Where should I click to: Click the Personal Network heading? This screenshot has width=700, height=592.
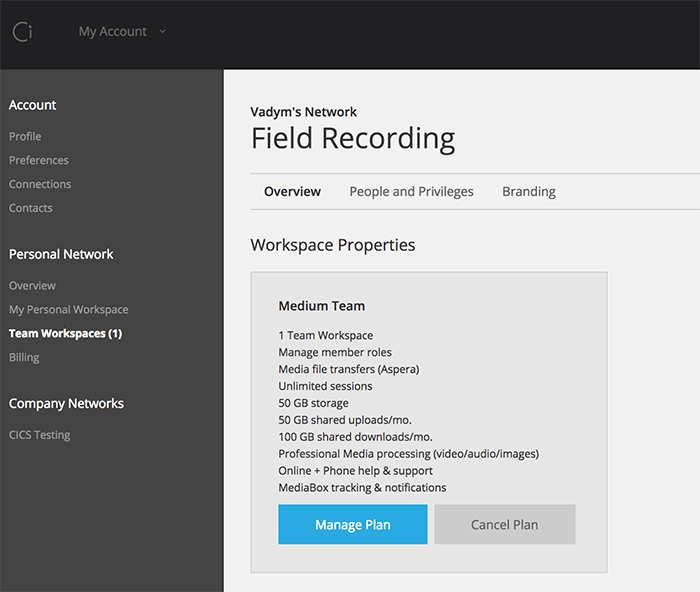(x=61, y=254)
